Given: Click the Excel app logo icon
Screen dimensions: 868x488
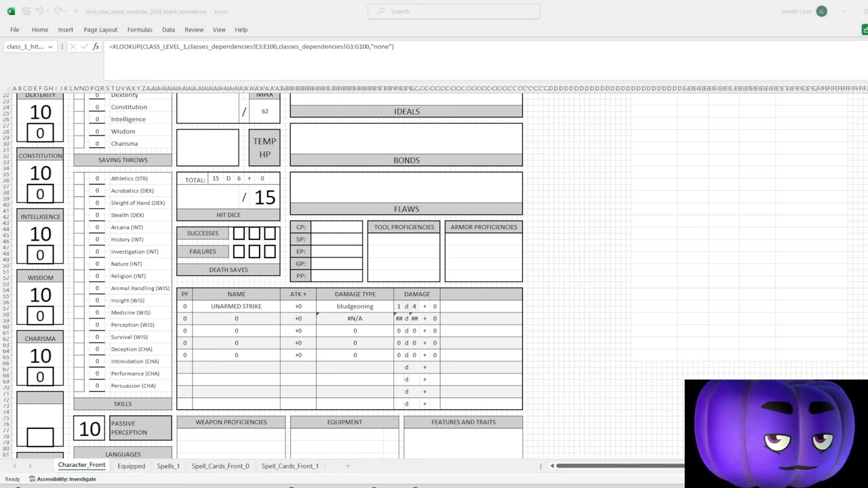Looking at the screenshot, I should [x=11, y=12].
